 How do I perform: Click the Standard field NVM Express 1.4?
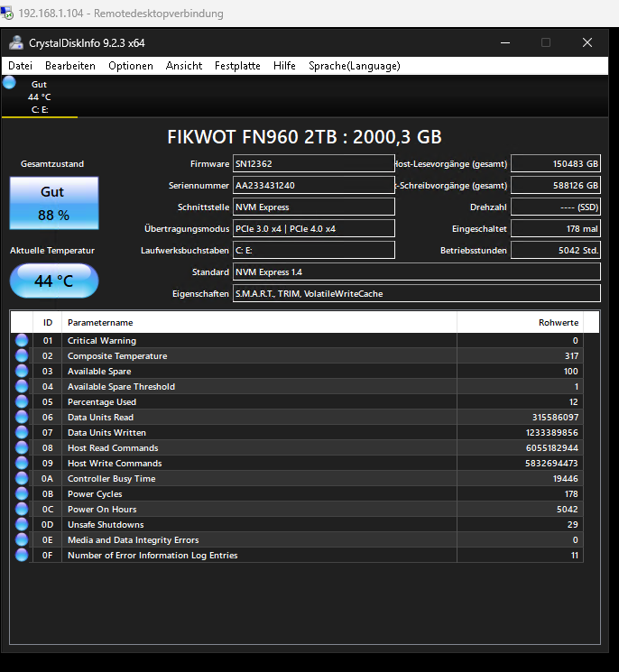click(417, 272)
